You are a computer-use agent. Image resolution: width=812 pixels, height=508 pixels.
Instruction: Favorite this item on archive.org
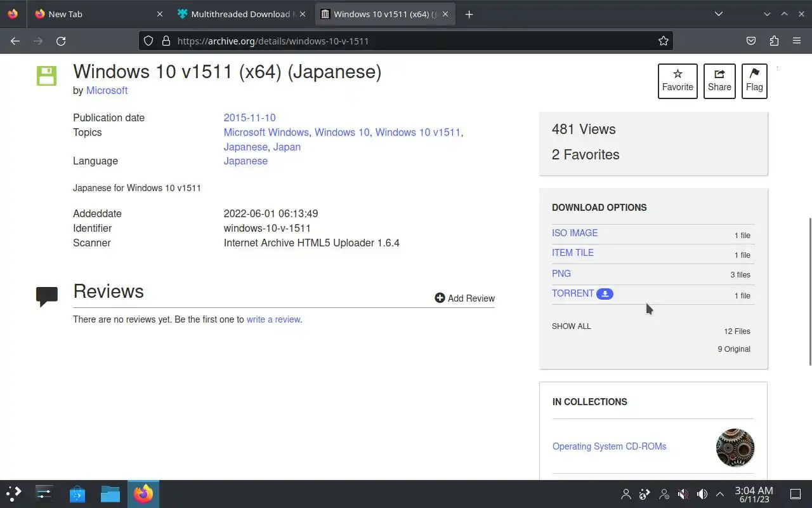click(678, 81)
